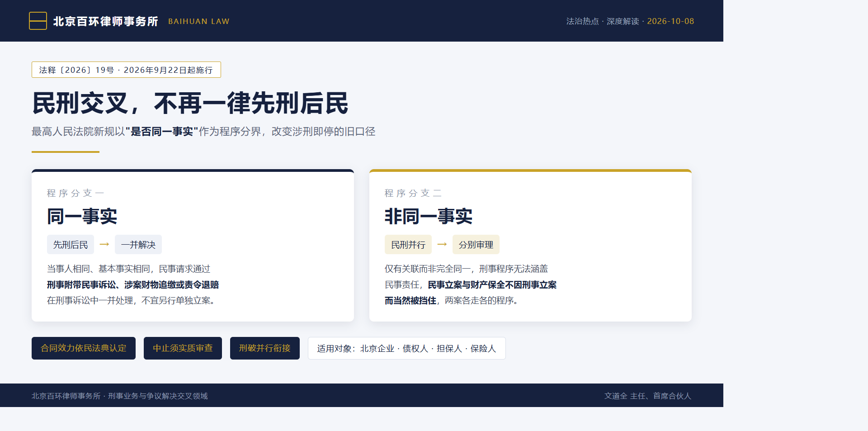868x431 pixels.
Task: Click the arrow between 先刑后民 and 一并解决
Action: 104,244
